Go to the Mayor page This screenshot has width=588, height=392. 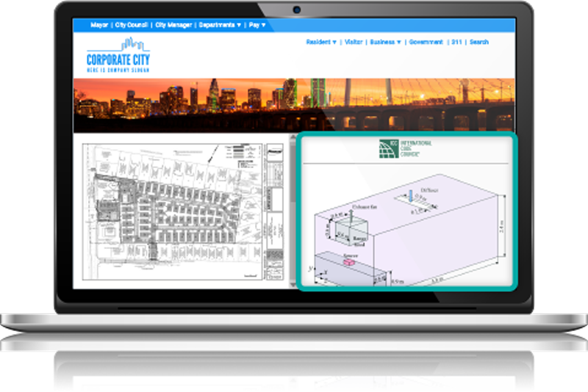click(x=99, y=25)
